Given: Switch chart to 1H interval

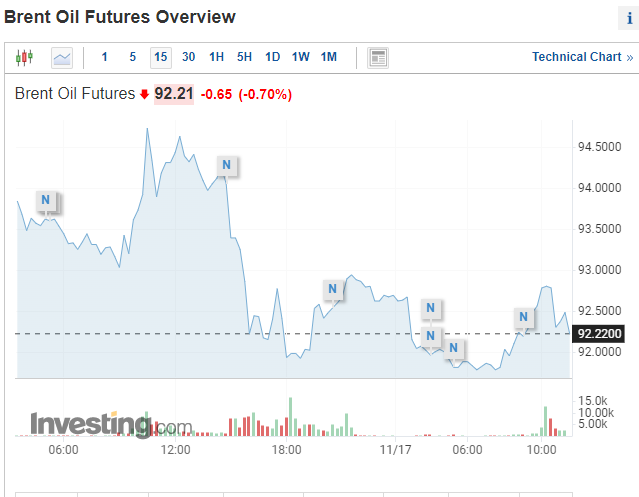Looking at the screenshot, I should click(216, 57).
